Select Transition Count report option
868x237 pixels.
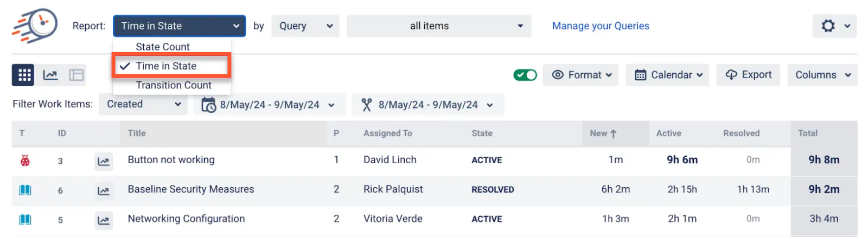pyautogui.click(x=174, y=85)
